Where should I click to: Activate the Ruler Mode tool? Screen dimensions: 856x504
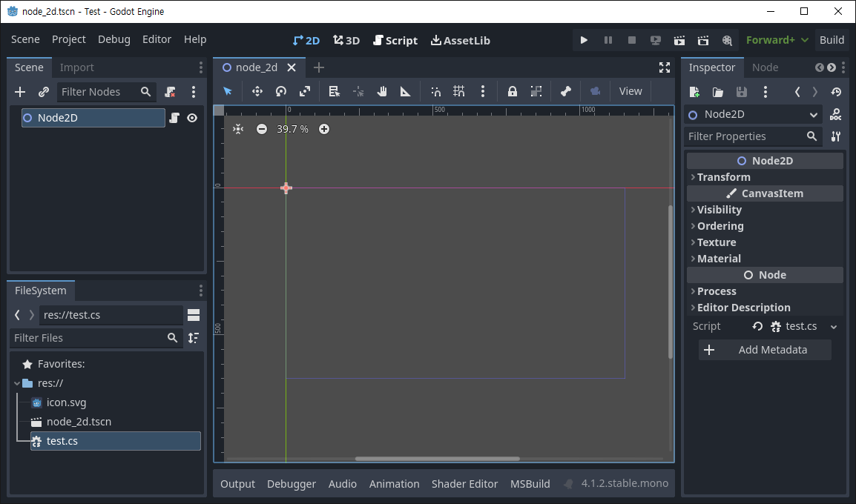(405, 91)
